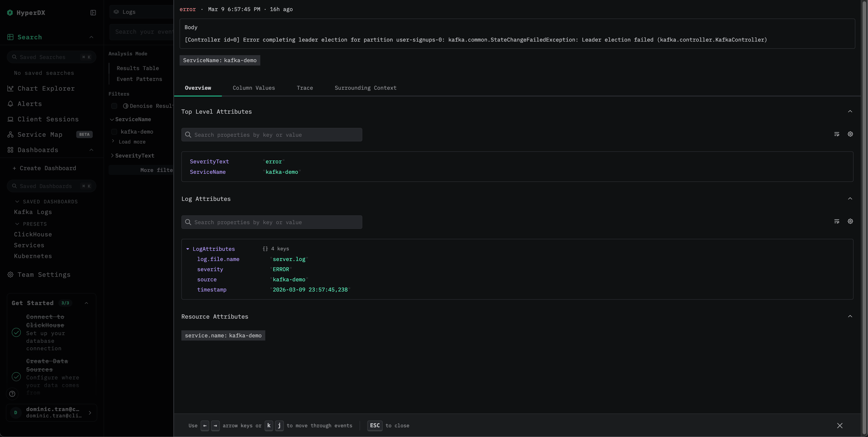Viewport: 868px width, 437px height.
Task: Open the Kubernetes preset dashboard
Action: (33, 256)
